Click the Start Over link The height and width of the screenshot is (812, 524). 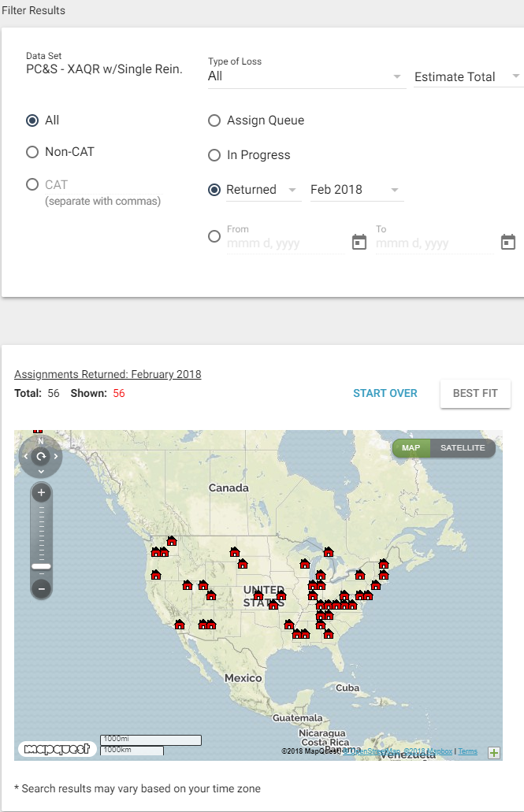tap(385, 393)
